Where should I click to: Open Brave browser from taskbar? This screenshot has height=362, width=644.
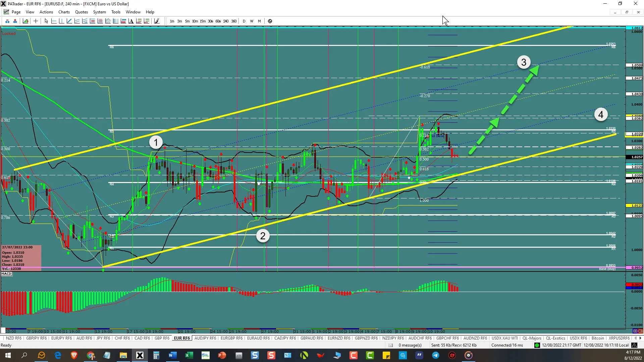pos(74,355)
